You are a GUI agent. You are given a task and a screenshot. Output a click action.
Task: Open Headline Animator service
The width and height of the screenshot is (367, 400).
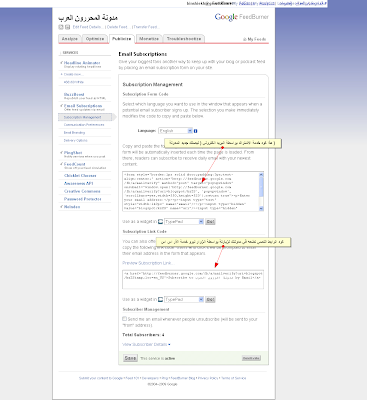click(82, 63)
